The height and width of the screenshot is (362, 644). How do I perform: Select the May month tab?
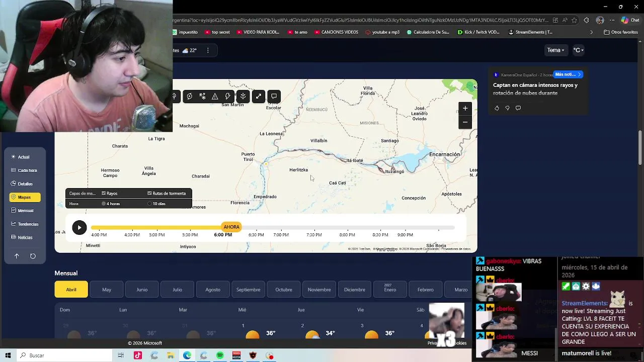coord(107,290)
